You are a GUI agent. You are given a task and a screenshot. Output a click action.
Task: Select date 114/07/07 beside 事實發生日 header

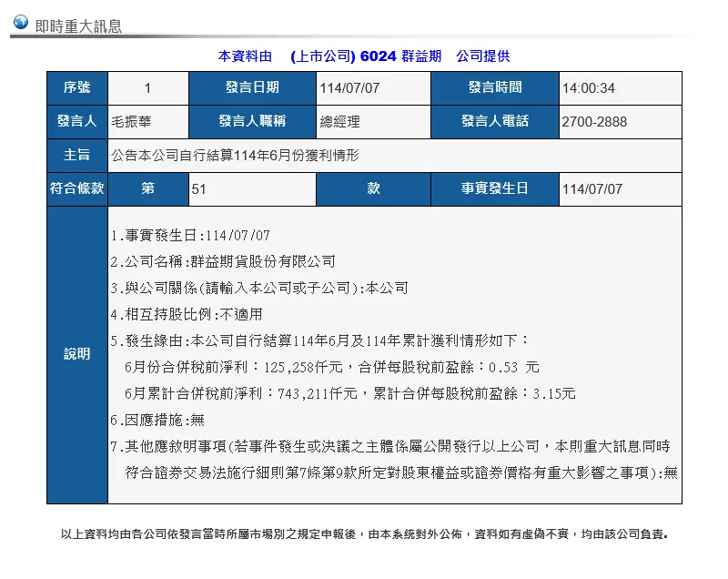(x=592, y=189)
